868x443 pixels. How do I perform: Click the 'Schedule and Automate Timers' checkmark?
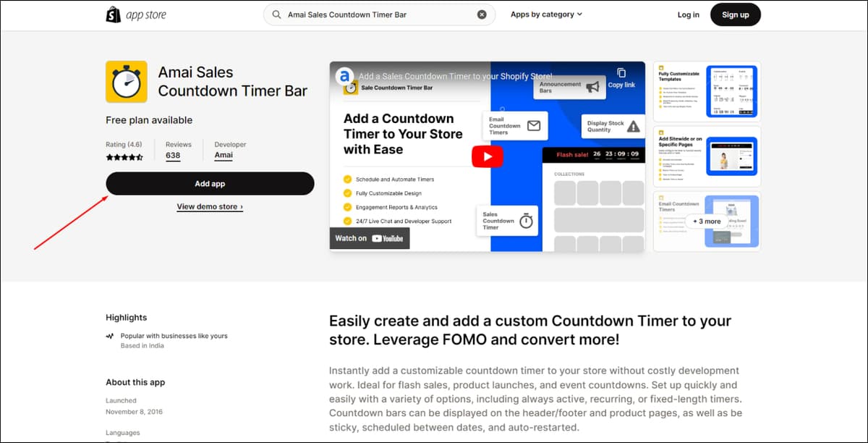(x=348, y=180)
